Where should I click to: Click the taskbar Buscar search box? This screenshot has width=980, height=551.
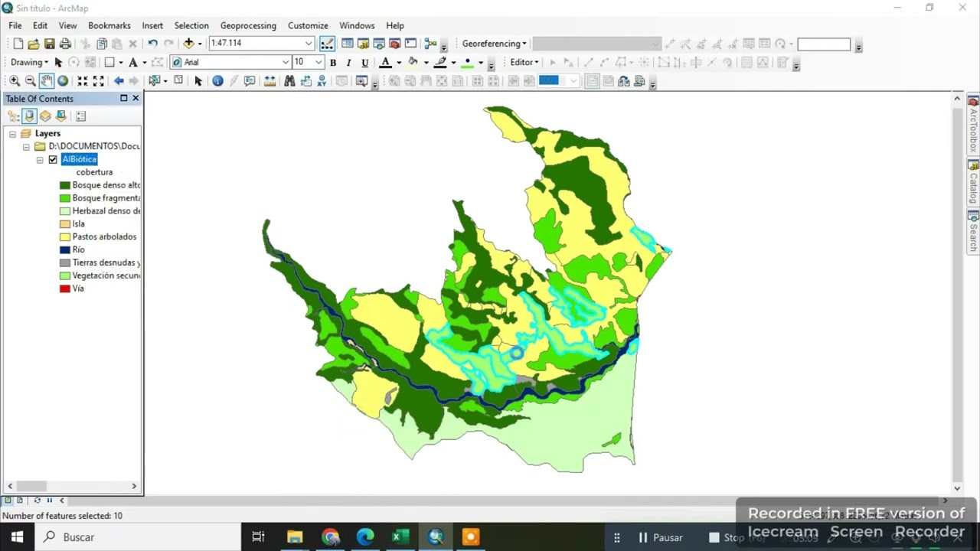coord(138,537)
